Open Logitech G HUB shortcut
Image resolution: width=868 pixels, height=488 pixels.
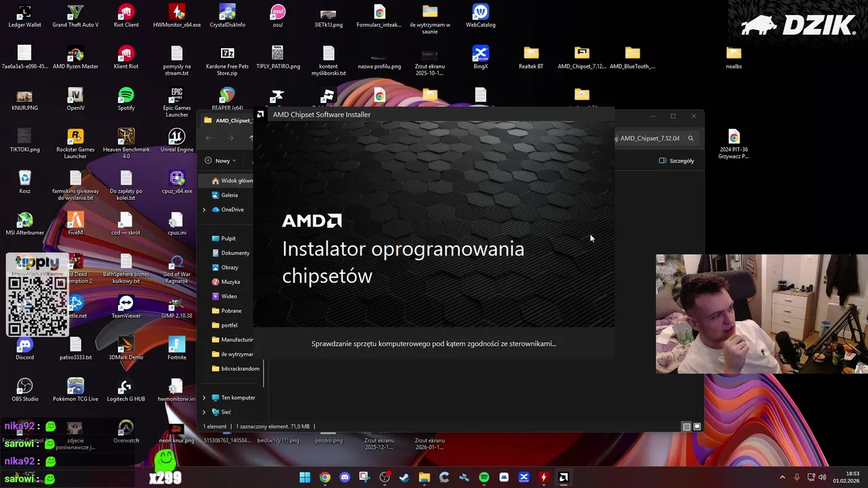(x=126, y=390)
